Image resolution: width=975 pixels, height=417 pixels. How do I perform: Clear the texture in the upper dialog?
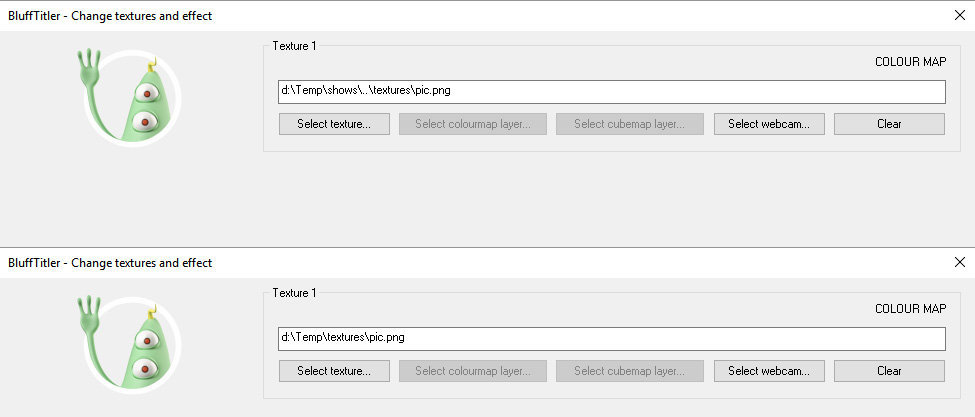click(x=889, y=124)
